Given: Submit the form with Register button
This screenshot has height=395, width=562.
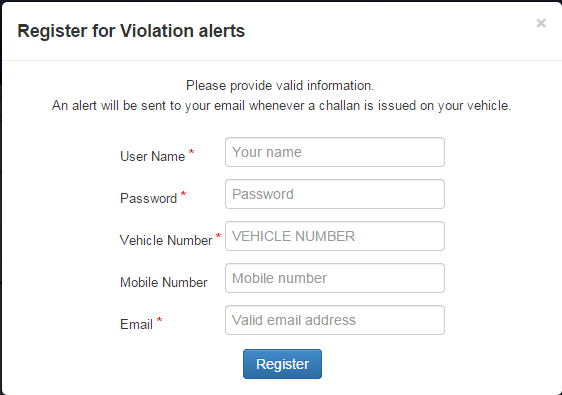Looking at the screenshot, I should pyautogui.click(x=282, y=364).
